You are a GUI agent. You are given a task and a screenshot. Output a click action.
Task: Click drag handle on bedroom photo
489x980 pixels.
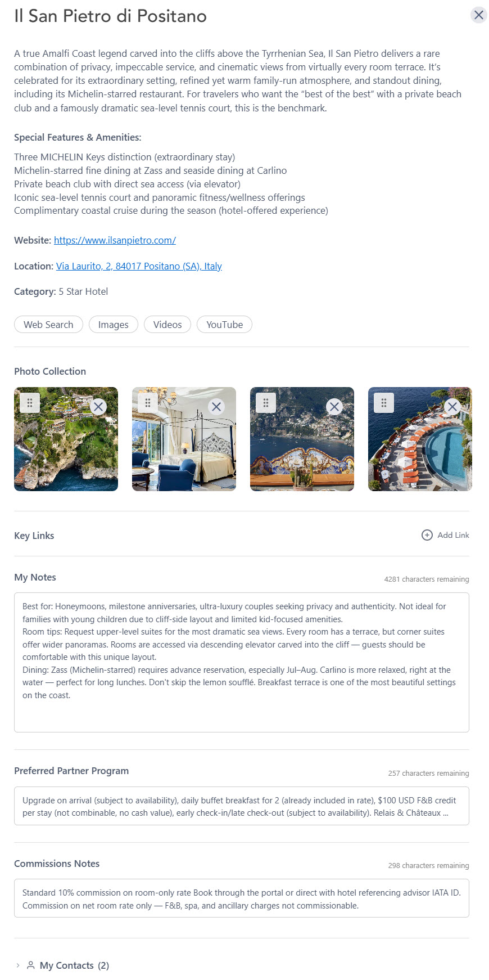148,403
